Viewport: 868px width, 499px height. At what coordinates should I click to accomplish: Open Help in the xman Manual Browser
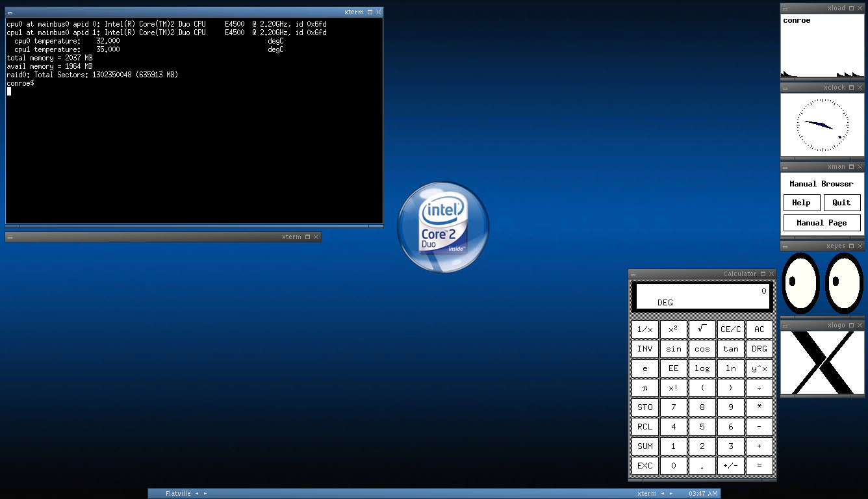click(x=802, y=203)
